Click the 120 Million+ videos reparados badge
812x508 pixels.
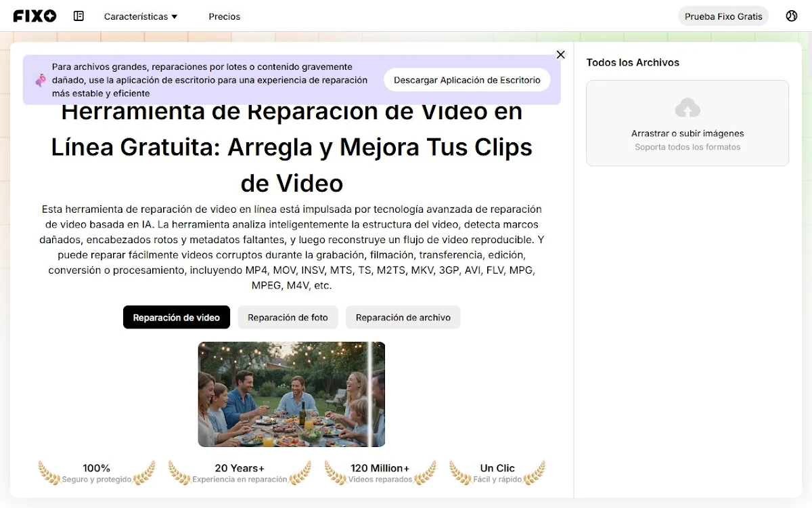click(x=380, y=473)
